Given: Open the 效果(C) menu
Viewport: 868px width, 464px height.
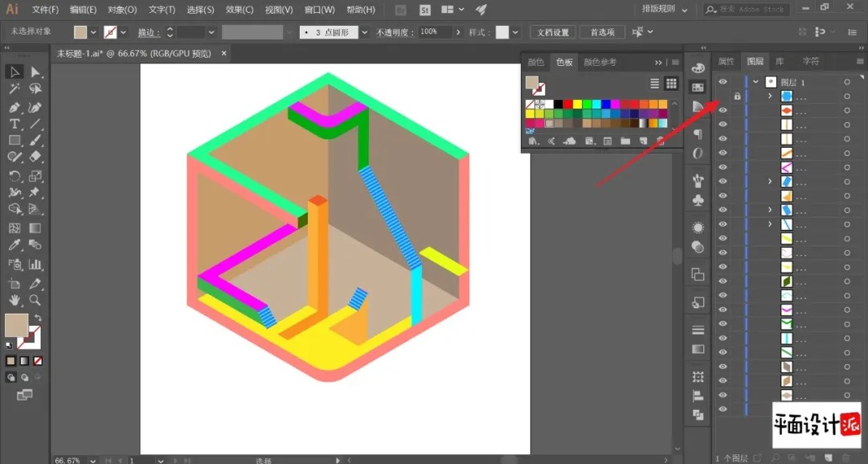Looking at the screenshot, I should point(240,10).
